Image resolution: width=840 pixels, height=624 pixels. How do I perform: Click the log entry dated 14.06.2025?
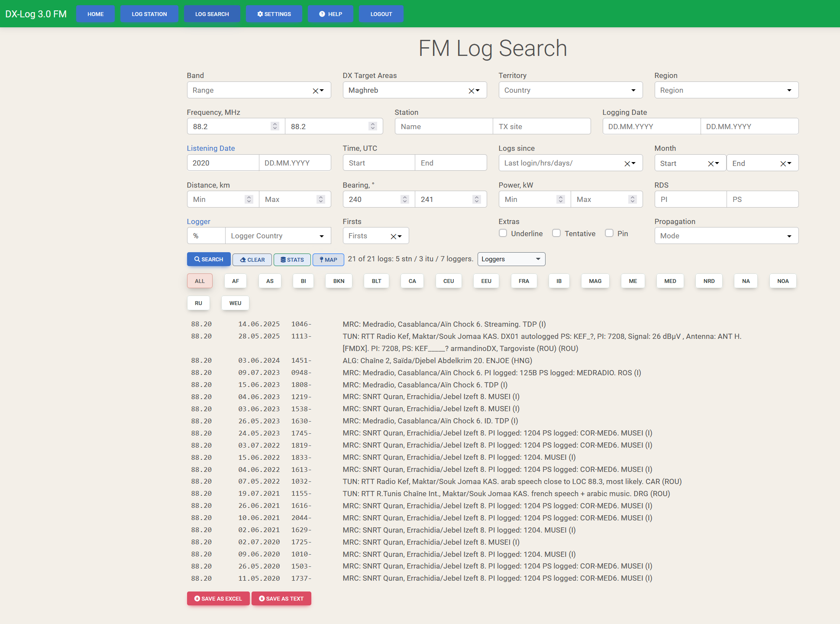pyautogui.click(x=493, y=324)
